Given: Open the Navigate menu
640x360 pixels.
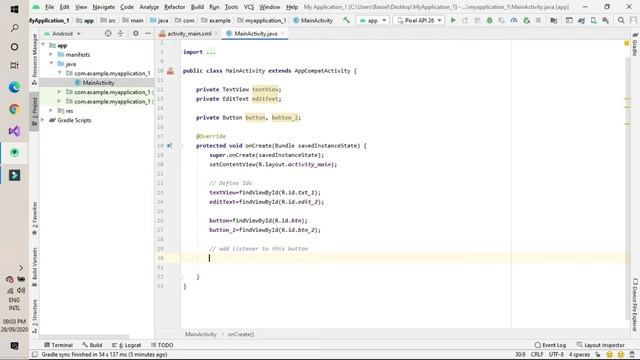Looking at the screenshot, I should click(103, 7).
